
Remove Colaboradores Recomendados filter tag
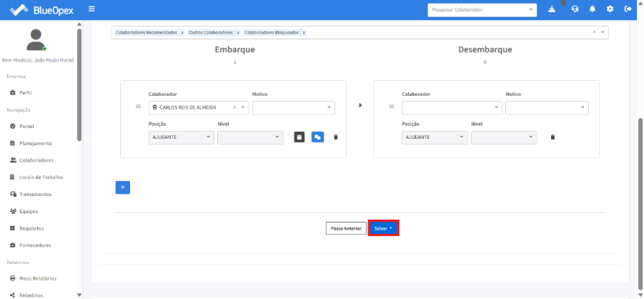(x=182, y=32)
